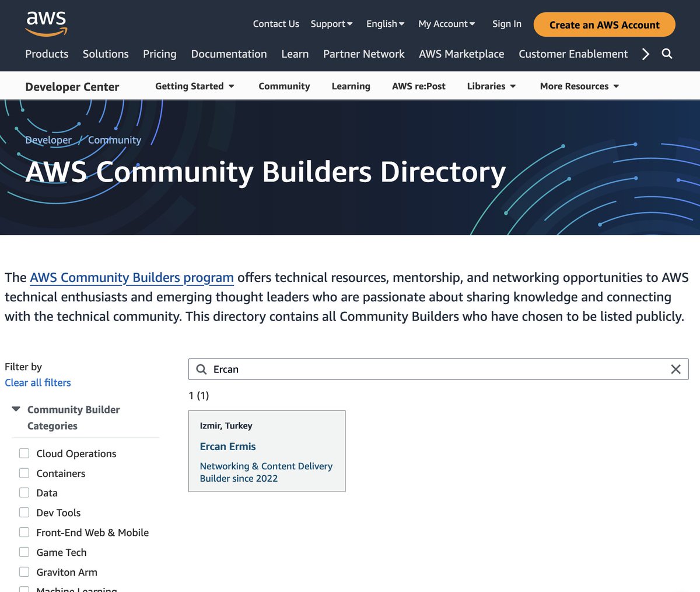This screenshot has width=700, height=592.
Task: Toggle the Game Tech filter
Action: point(24,552)
